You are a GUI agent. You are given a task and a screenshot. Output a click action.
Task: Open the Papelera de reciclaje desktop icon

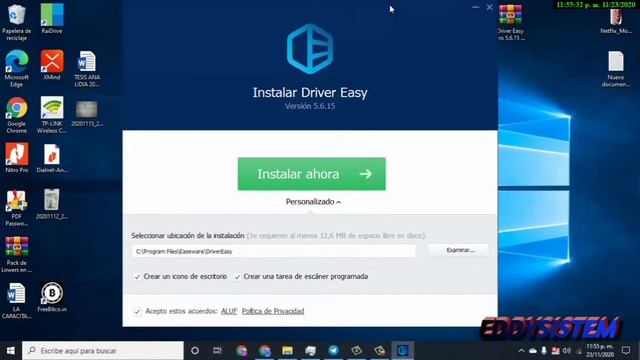coord(16,22)
